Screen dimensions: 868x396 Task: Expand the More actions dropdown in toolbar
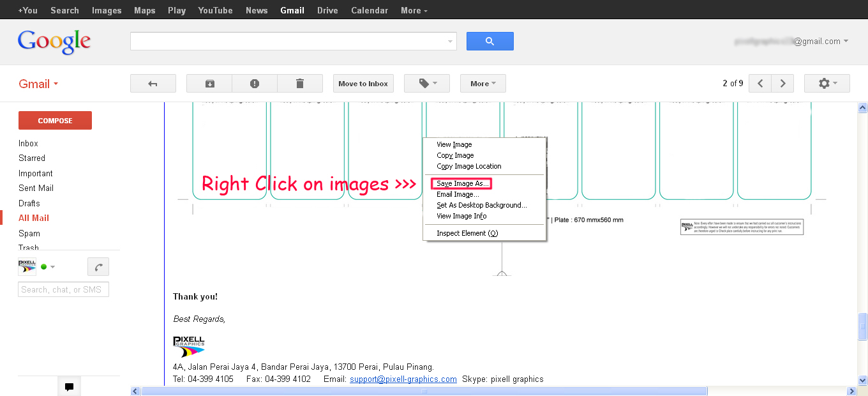(x=483, y=84)
